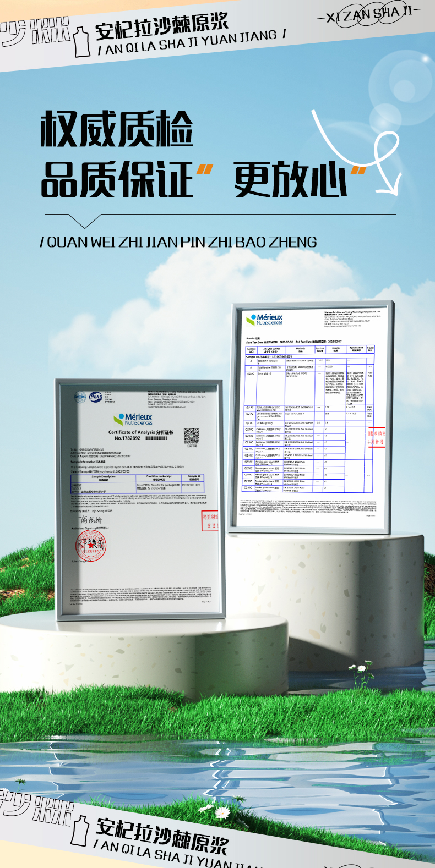Click the round red seal stamp on the left certificate

click(90, 546)
